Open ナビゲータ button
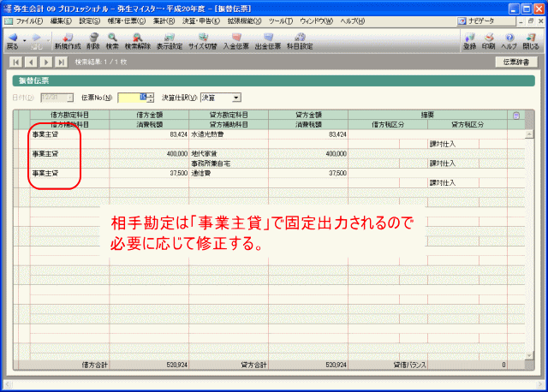This screenshot has width=548, height=392. pos(485,21)
